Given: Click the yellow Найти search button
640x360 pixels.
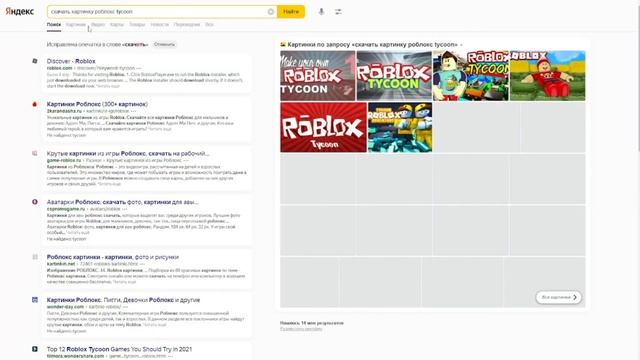Looking at the screenshot, I should click(291, 11).
